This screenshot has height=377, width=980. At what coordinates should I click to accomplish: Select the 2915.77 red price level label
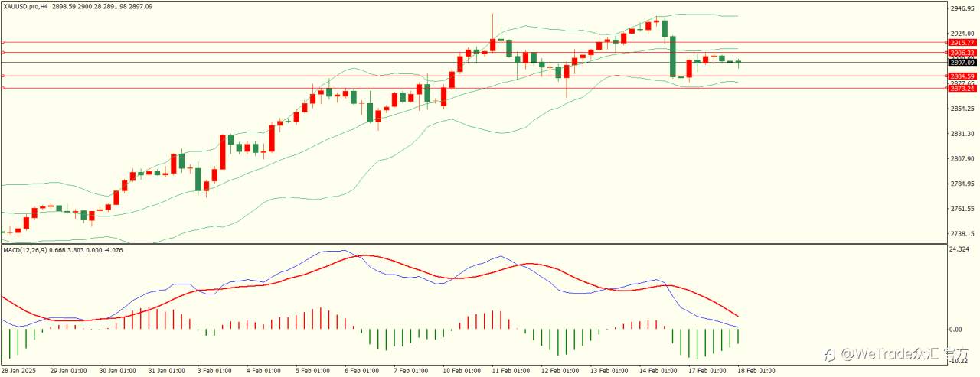[962, 43]
